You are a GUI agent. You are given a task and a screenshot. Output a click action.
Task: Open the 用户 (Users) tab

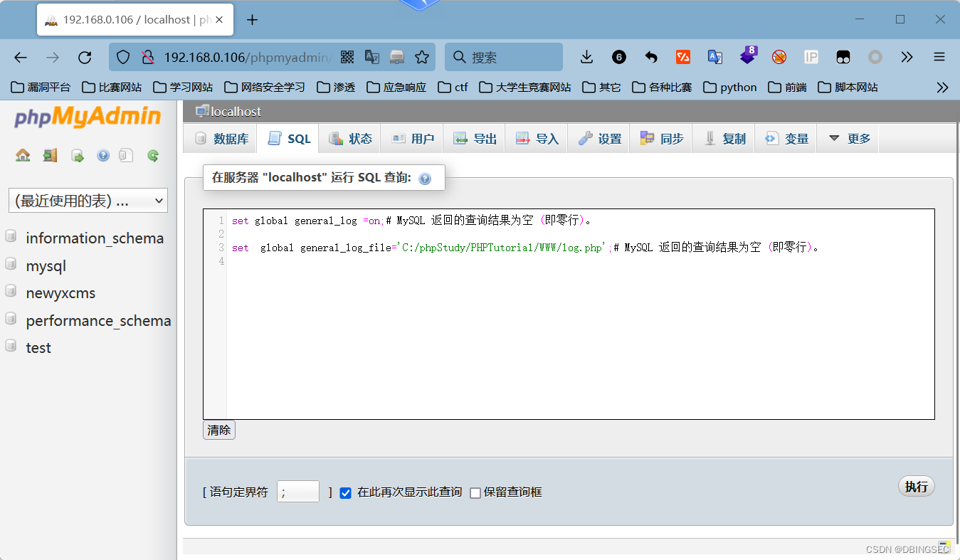pyautogui.click(x=412, y=139)
